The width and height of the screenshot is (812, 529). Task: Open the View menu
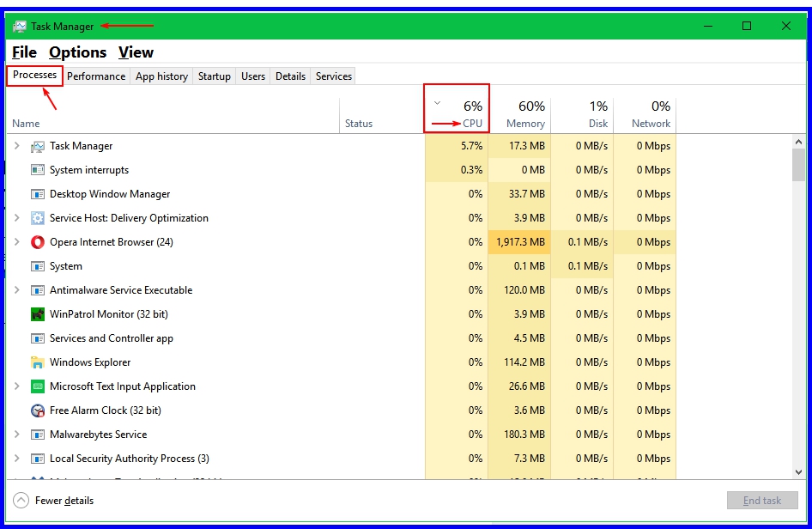(x=136, y=52)
